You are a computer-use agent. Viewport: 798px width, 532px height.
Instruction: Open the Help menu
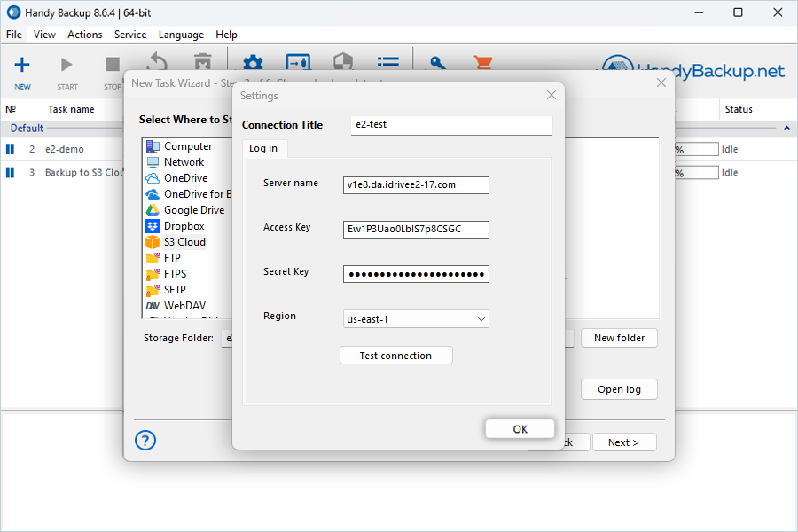click(226, 35)
